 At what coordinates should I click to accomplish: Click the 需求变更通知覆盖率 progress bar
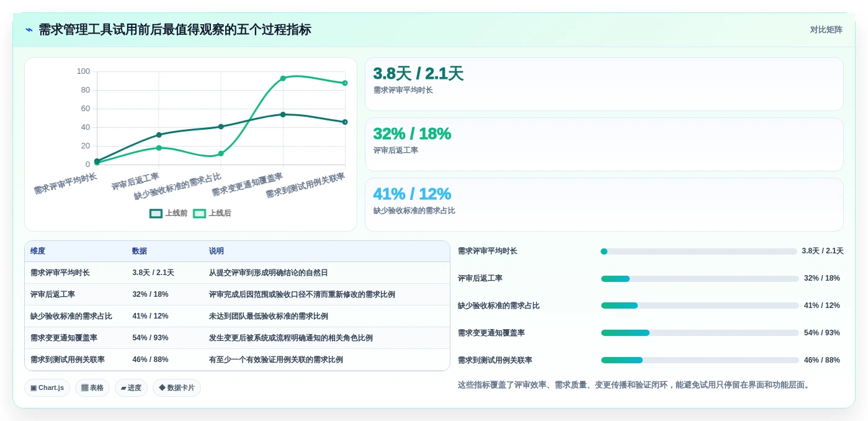pos(700,333)
